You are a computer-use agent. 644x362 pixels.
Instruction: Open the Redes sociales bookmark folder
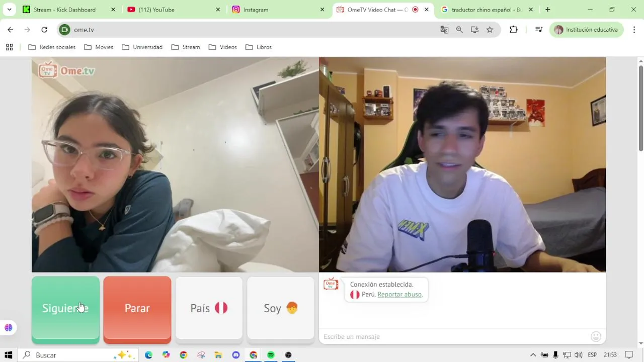(52, 47)
